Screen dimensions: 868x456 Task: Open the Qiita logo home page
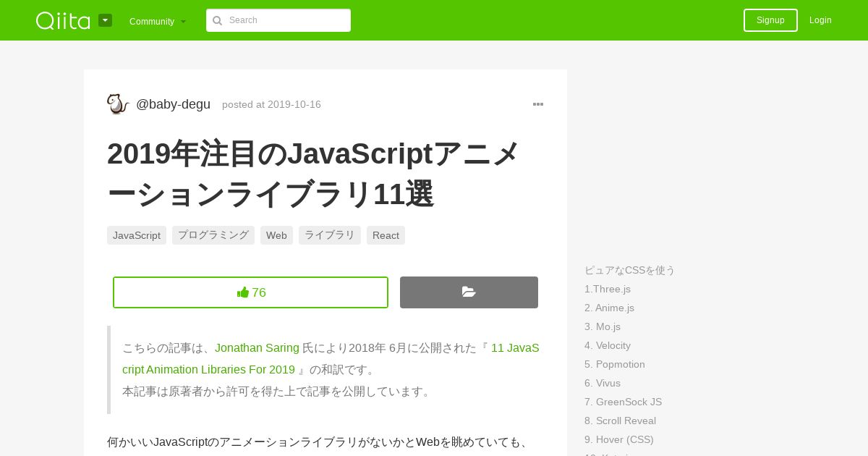coord(63,20)
